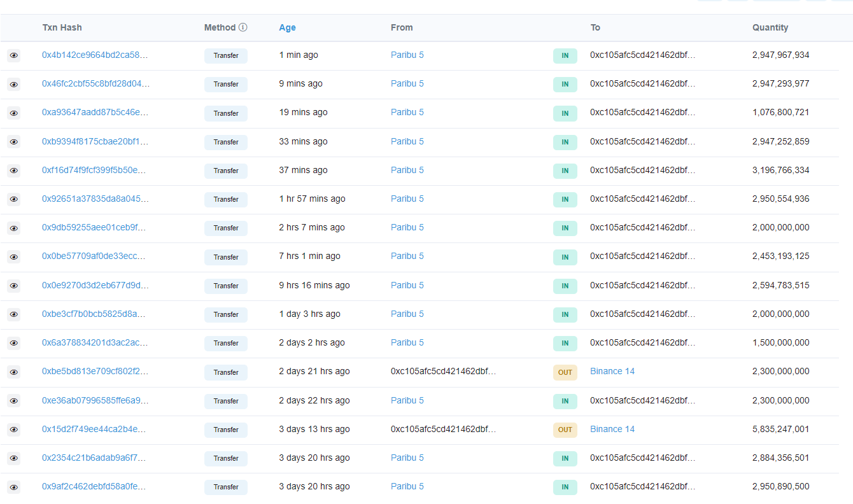Click the eye icon on the 0x15d2f749ee44ca2b4e row
The height and width of the screenshot is (504, 853).
tap(14, 430)
